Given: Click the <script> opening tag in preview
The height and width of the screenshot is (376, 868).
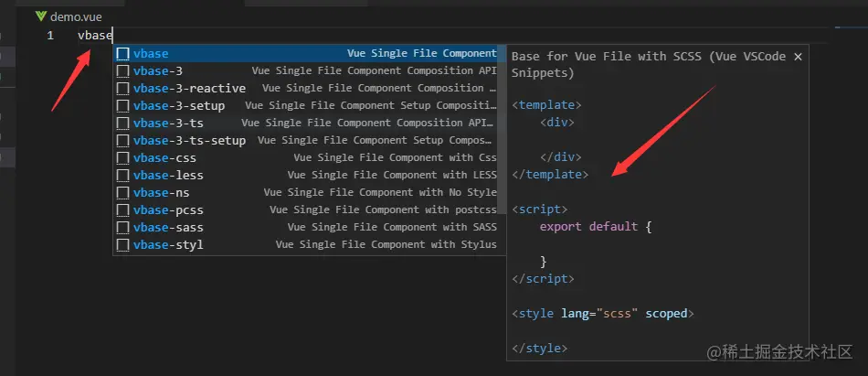Looking at the screenshot, I should 540,209.
